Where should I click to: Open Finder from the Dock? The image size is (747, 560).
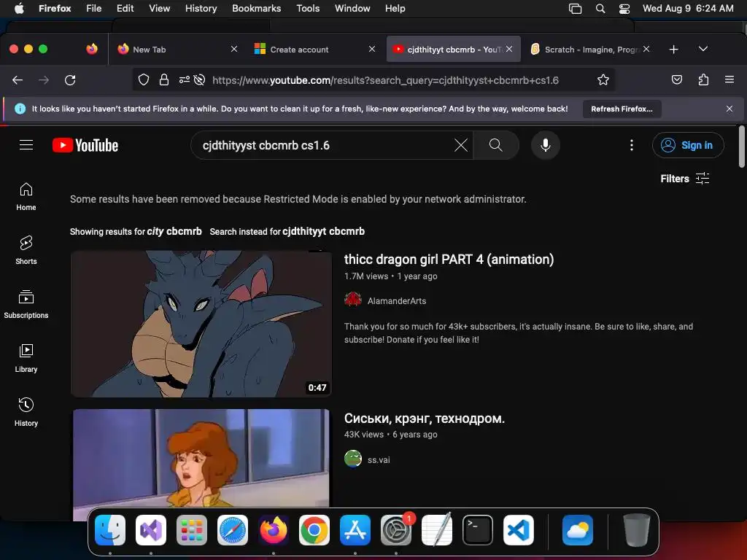click(x=110, y=530)
